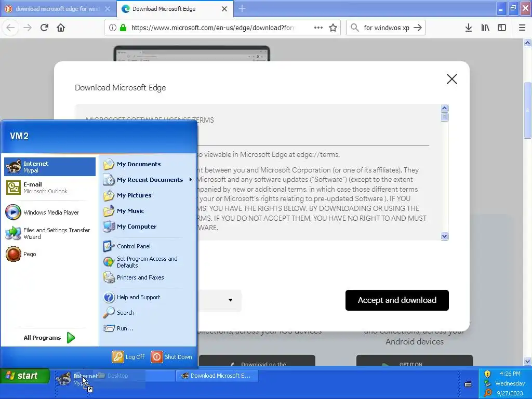Open the on-screen keyboard tray icon
532x399 pixels.
point(468,384)
